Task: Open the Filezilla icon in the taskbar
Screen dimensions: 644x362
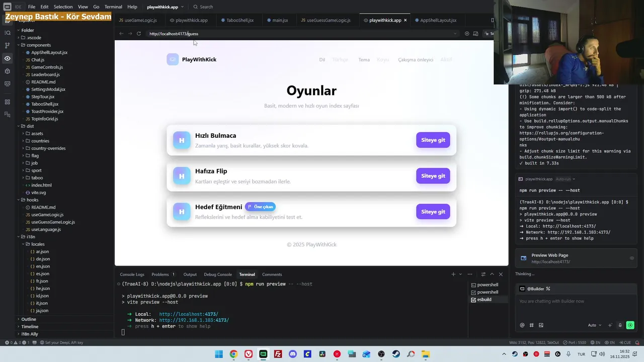Action: click(278, 354)
